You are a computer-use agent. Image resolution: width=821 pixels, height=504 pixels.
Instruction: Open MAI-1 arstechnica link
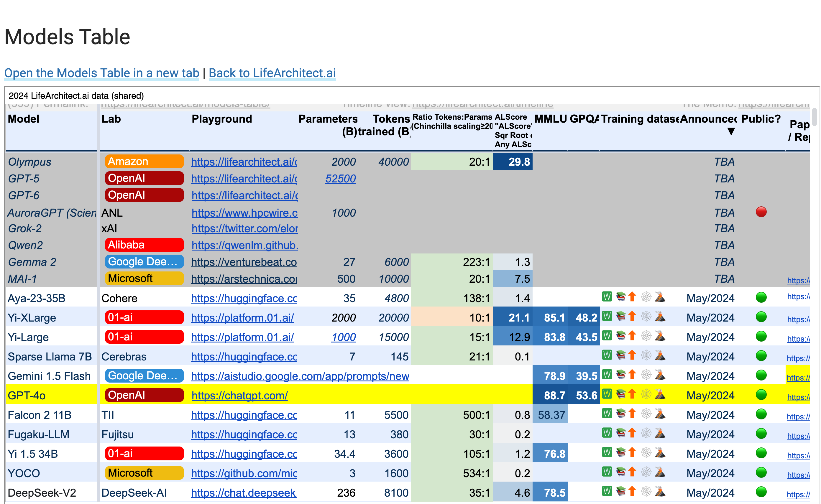pos(244,279)
